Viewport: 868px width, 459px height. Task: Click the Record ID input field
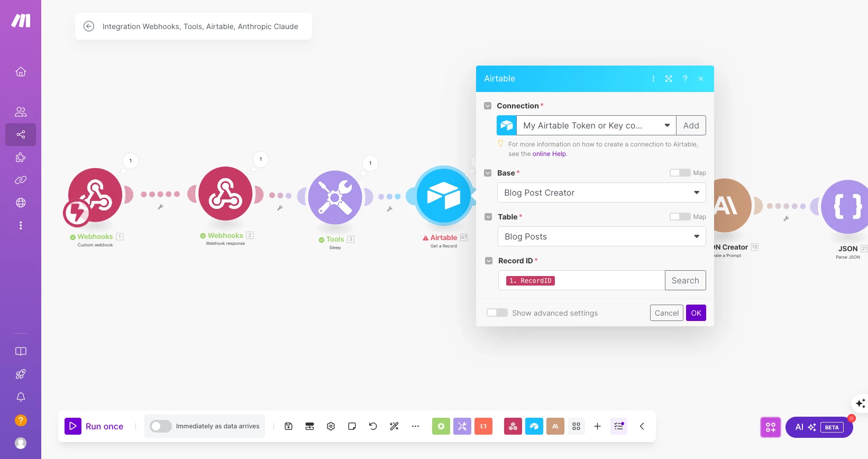point(581,280)
